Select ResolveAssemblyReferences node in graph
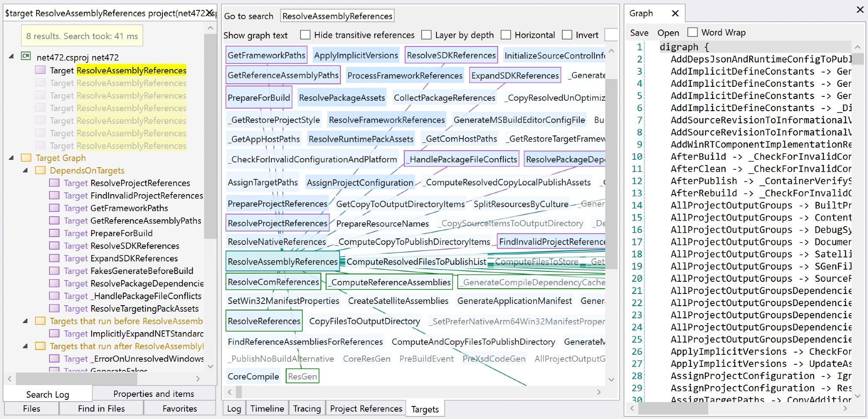 [283, 261]
